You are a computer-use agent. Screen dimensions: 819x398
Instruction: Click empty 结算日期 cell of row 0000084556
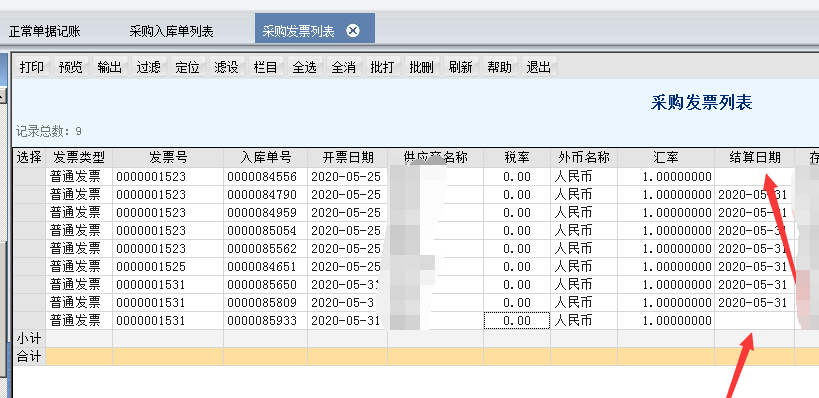pyautogui.click(x=755, y=177)
